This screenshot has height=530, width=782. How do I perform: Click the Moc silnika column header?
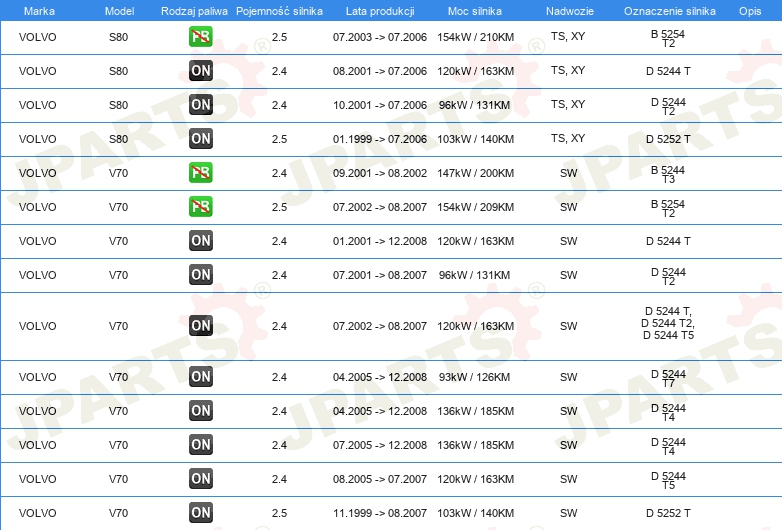(x=475, y=10)
